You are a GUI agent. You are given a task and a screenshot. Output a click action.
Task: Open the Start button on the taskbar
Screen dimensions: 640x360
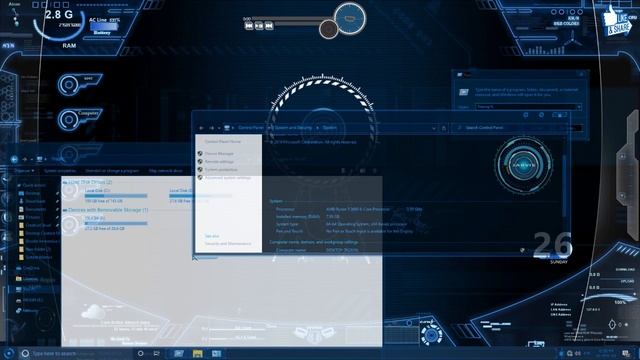click(x=9, y=353)
